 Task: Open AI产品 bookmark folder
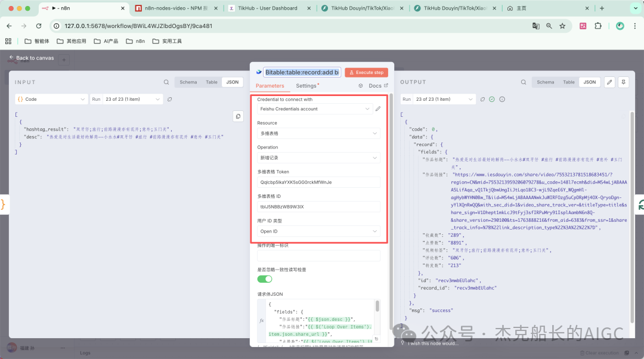106,41
